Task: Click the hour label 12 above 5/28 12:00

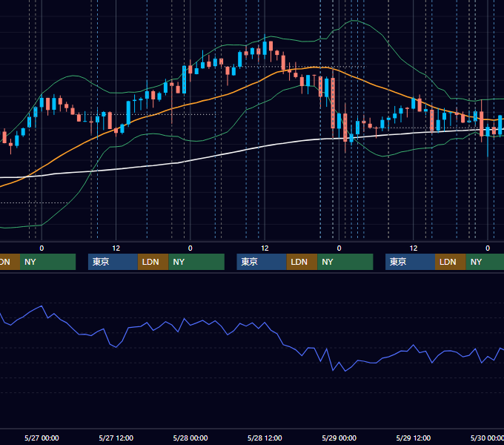Action: point(265,248)
